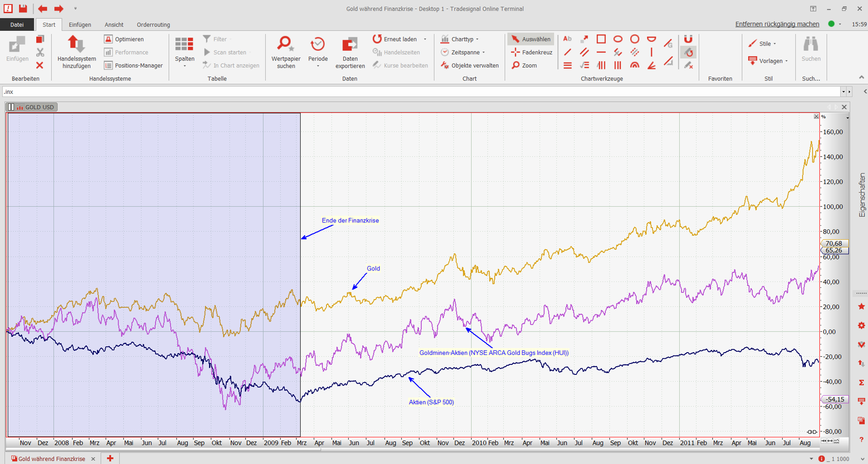Toggle the magnet snap tool
Image resolution: width=868 pixels, height=464 pixels.
(688, 39)
